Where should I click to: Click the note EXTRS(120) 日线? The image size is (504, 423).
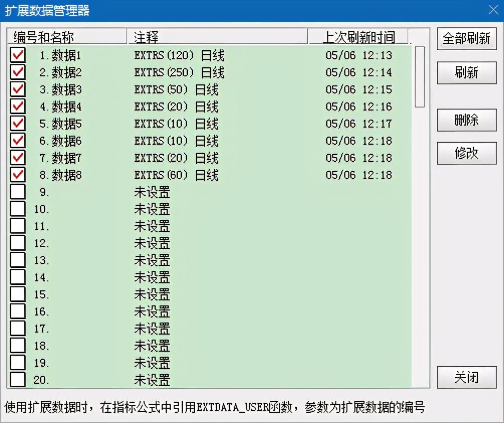(x=179, y=55)
